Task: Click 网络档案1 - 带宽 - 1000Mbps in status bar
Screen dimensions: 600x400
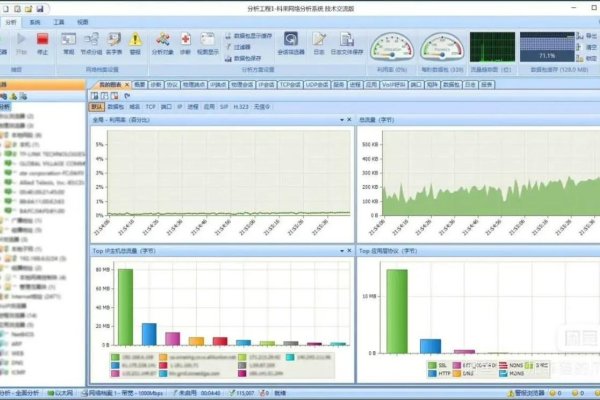Action: point(122,393)
